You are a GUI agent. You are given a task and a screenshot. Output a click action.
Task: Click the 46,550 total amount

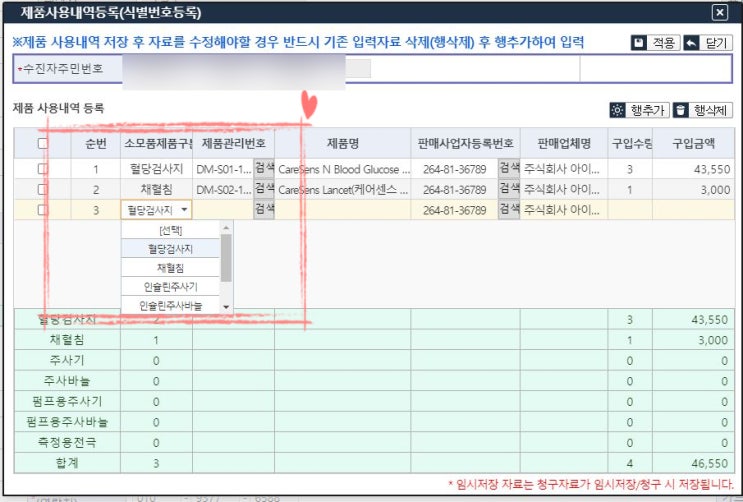(709, 463)
